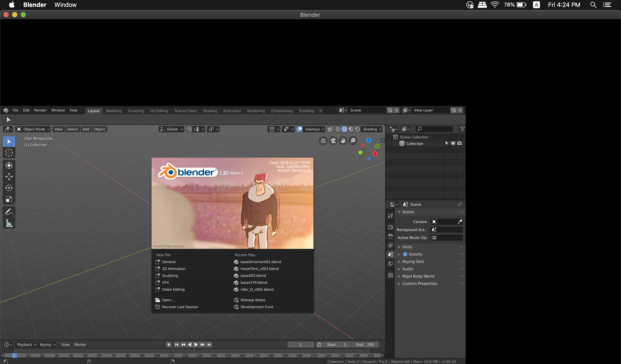Open the World properties tab

[x=390, y=264]
